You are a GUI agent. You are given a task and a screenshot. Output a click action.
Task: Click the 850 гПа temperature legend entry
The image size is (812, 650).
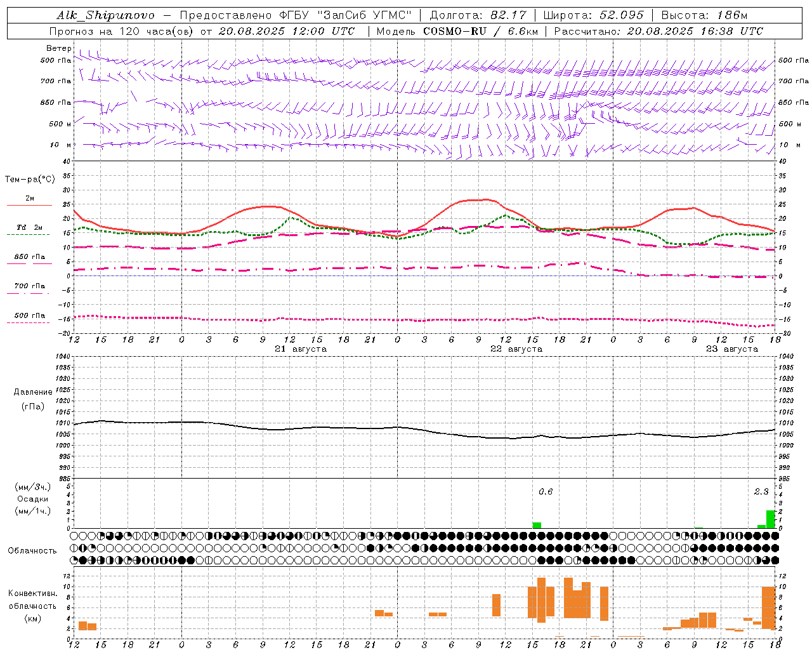29,258
